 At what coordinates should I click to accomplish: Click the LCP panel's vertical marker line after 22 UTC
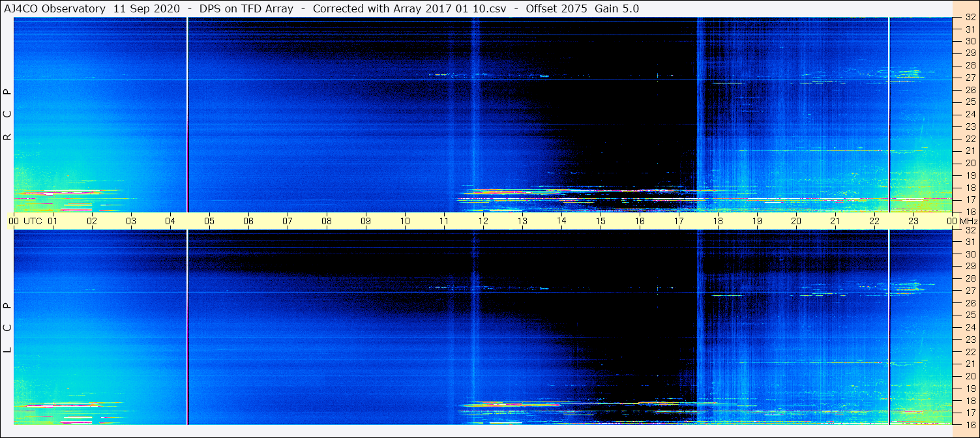889,327
